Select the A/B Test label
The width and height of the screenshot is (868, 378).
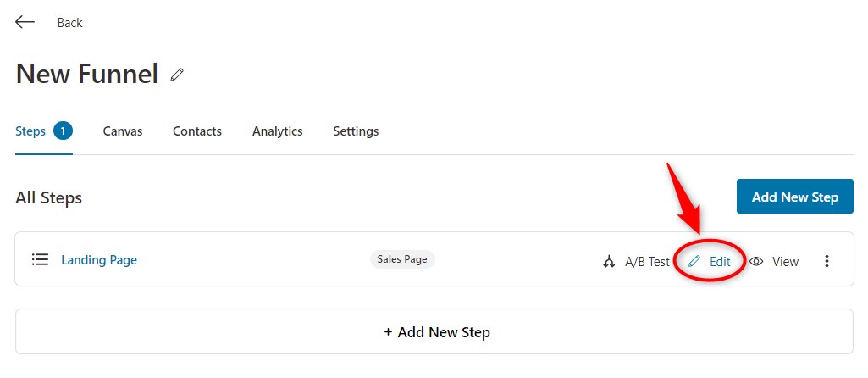pos(647,262)
